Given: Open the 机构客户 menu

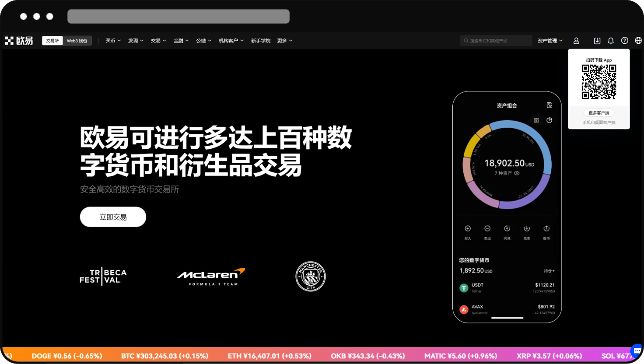Looking at the screenshot, I should coord(231,41).
